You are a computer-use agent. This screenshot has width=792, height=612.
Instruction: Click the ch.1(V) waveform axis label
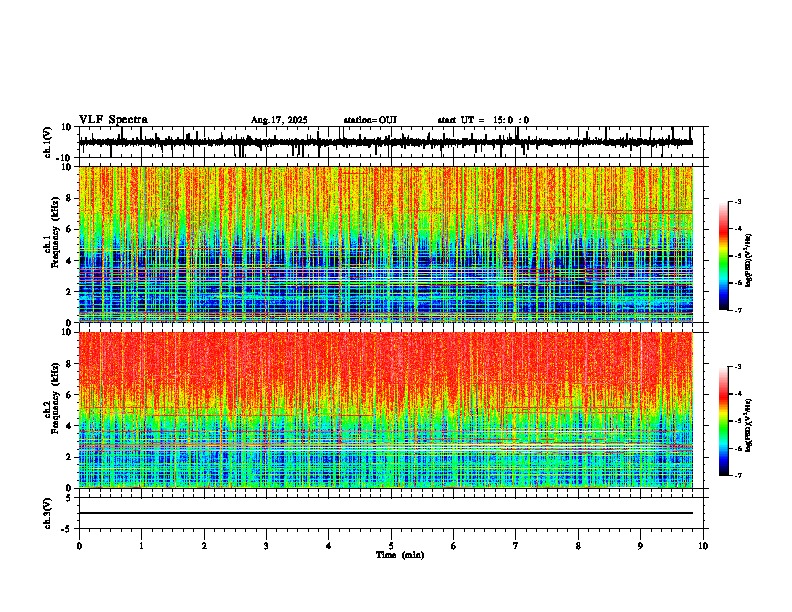click(48, 142)
